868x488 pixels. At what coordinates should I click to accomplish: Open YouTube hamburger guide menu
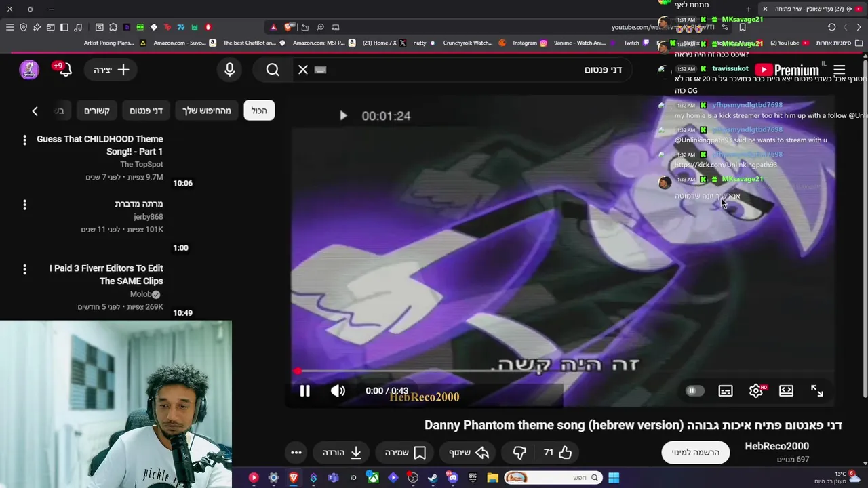coord(839,70)
